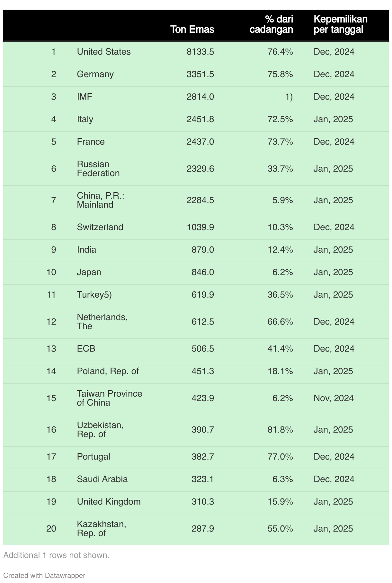Click rank number 20 for Kazakhstan
392x583 pixels.
(x=51, y=529)
